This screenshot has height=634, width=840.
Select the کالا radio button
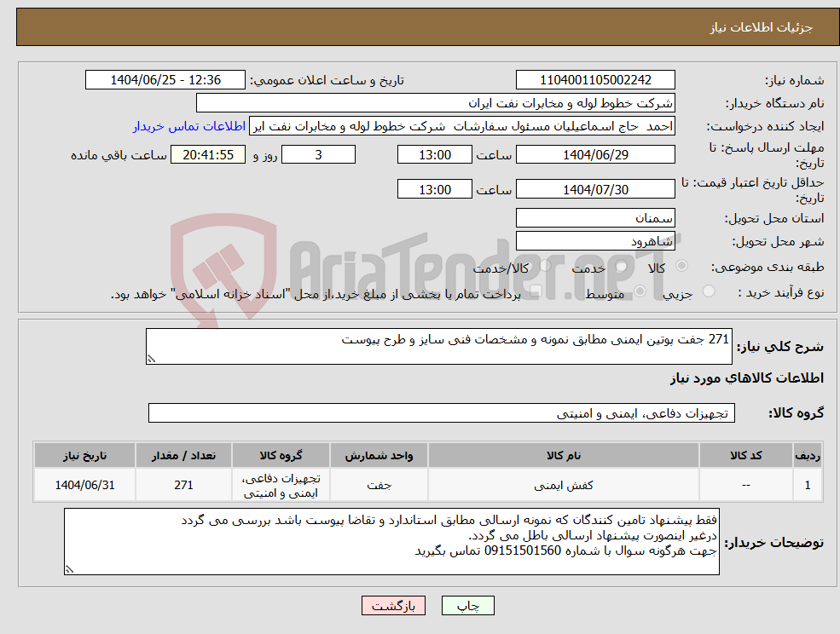681,267
